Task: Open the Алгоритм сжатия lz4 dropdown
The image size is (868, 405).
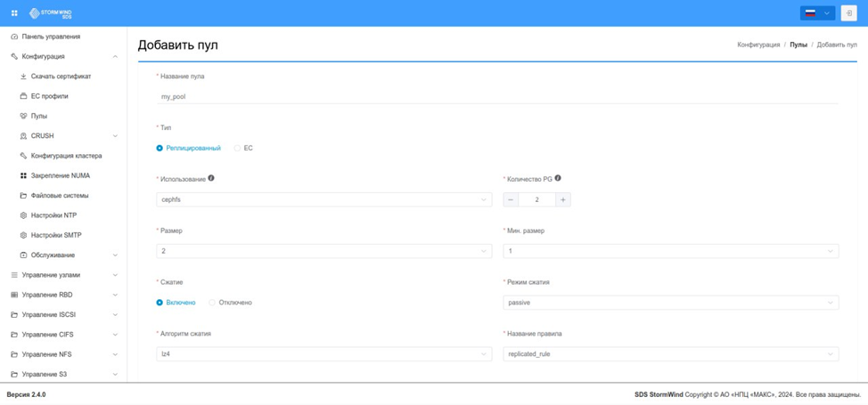Action: (x=324, y=354)
